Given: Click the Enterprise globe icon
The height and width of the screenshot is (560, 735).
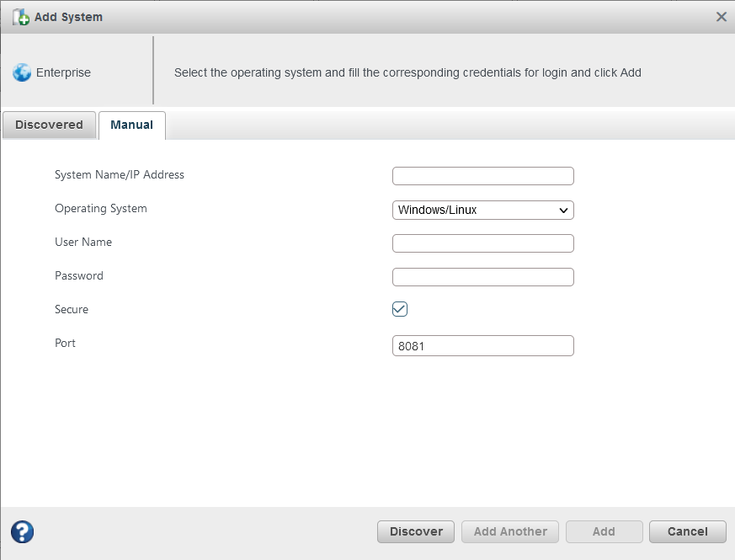Looking at the screenshot, I should point(22,73).
